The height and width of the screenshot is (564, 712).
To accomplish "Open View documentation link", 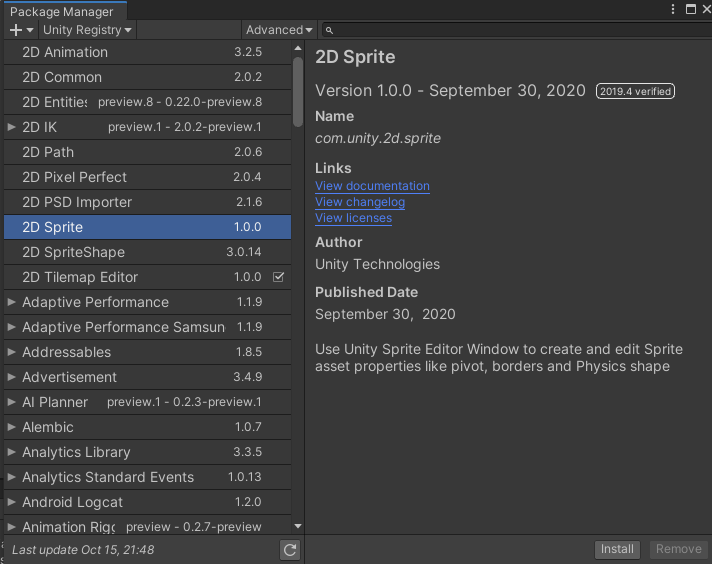I will coord(372,186).
